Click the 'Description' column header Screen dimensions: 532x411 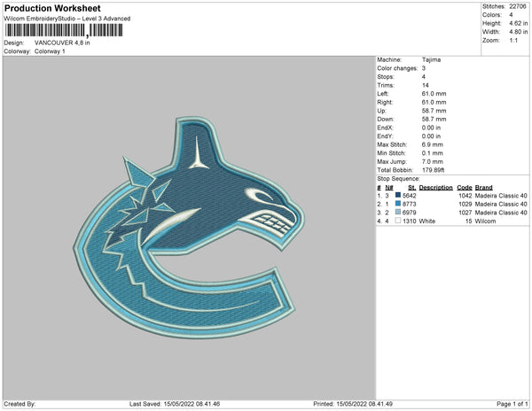[x=435, y=188]
